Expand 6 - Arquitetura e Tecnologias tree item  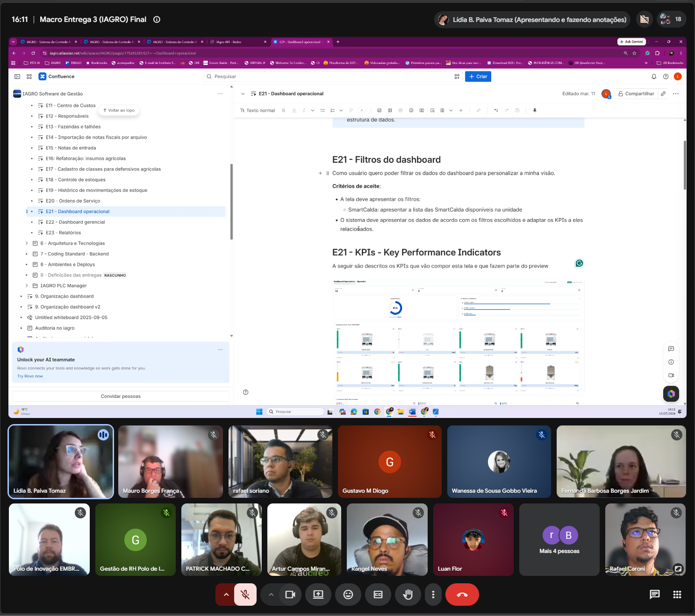[x=27, y=243]
